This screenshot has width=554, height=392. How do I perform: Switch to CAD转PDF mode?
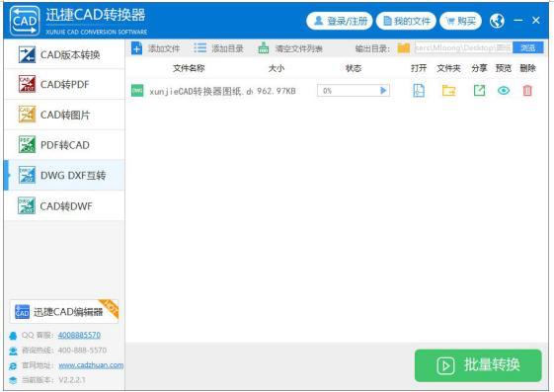coord(64,84)
